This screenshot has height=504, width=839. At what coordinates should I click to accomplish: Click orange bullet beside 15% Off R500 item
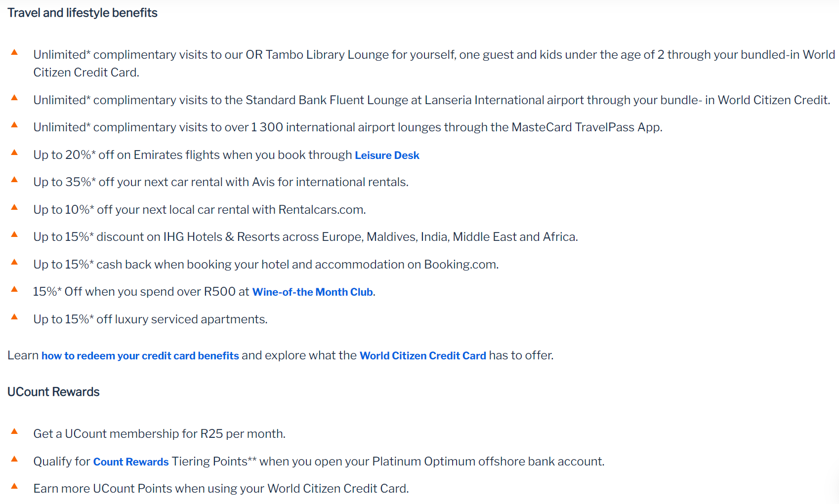tap(14, 289)
